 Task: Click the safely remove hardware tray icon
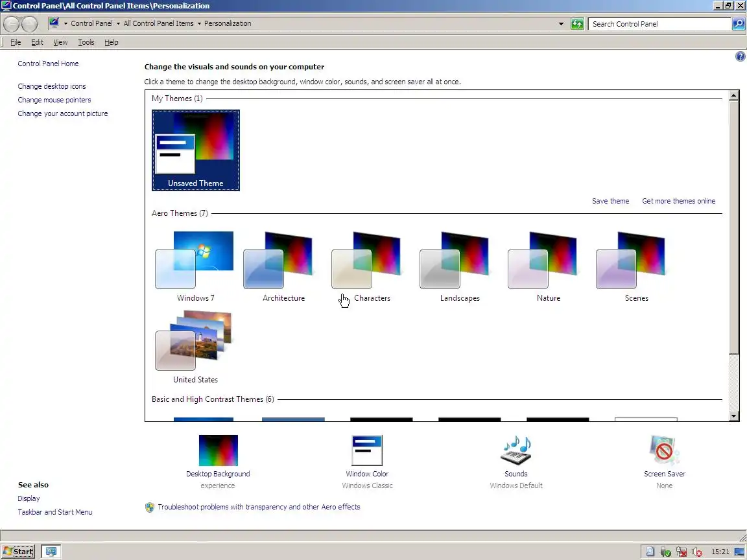(x=665, y=552)
